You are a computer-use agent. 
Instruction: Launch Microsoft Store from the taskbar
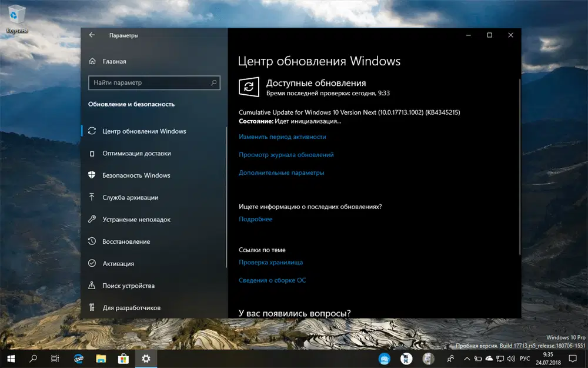point(124,359)
